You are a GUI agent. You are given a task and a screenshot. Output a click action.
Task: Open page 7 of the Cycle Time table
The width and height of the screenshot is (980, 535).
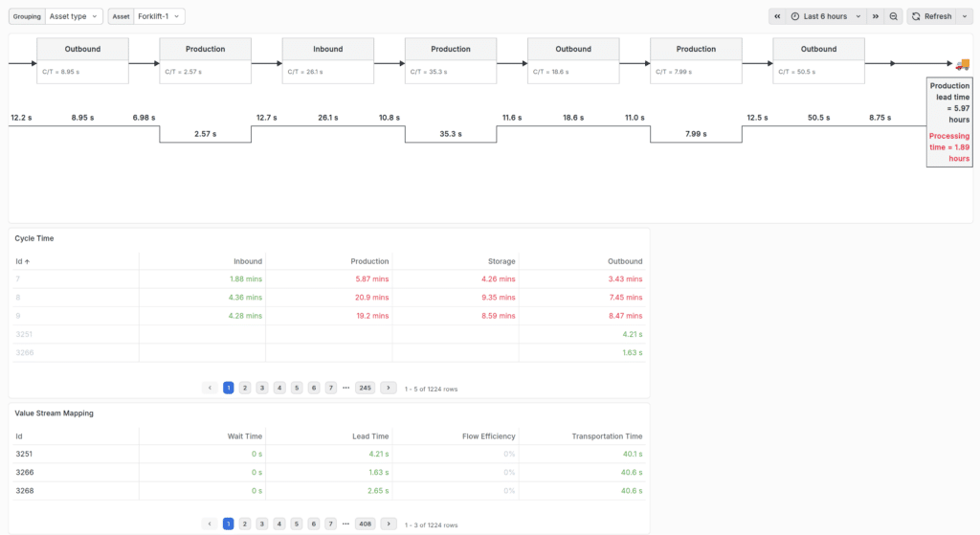point(331,389)
